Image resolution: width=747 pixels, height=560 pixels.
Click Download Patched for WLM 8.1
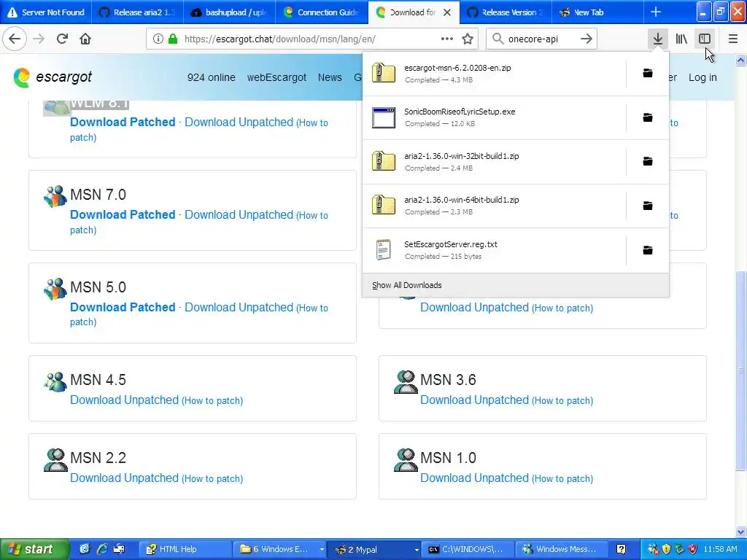tap(123, 122)
